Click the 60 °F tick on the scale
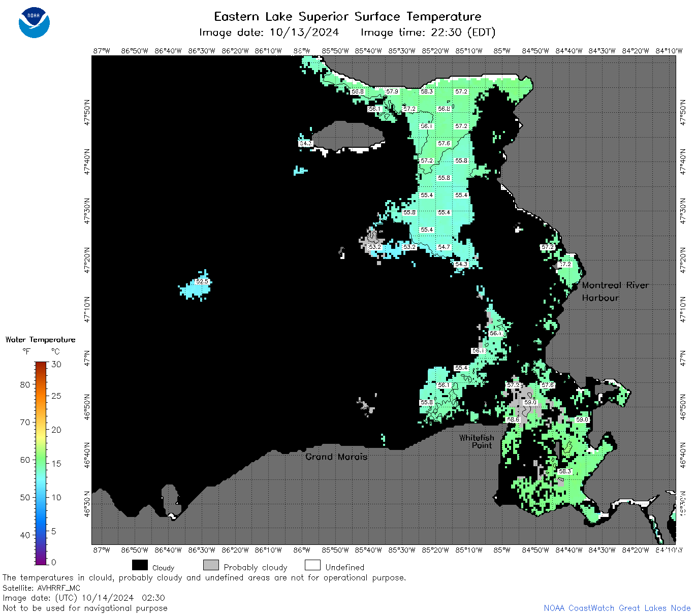This screenshot has height=616, width=696. [x=25, y=460]
